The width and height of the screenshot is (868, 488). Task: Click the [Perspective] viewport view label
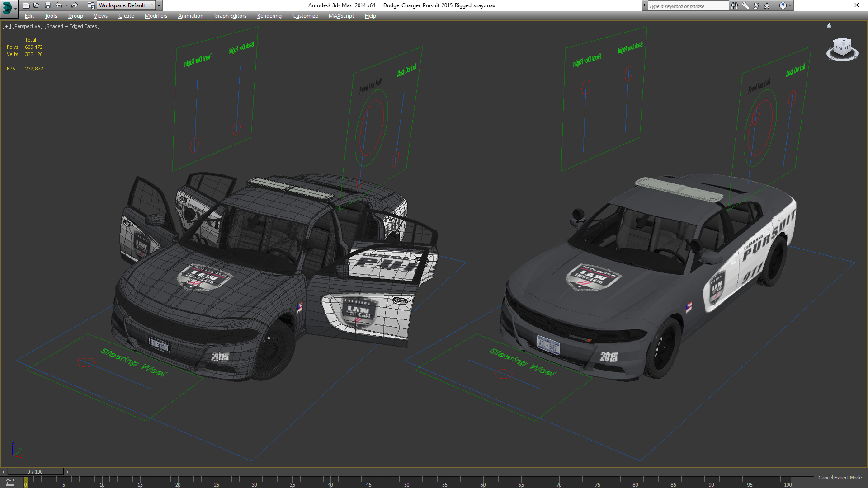pos(28,26)
